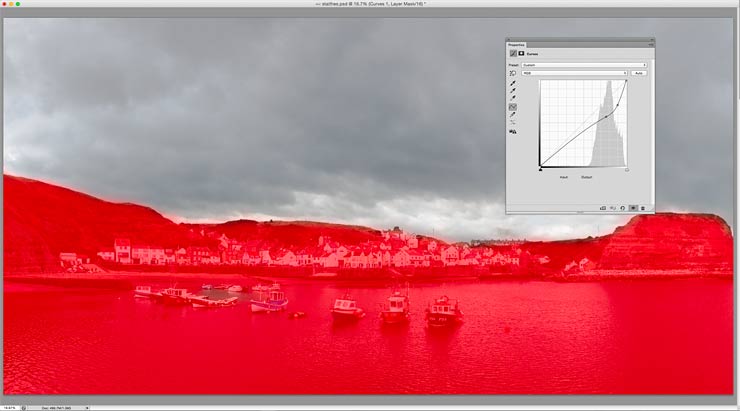Click the black point input slider
The width and height of the screenshot is (740, 411).
tap(540, 169)
